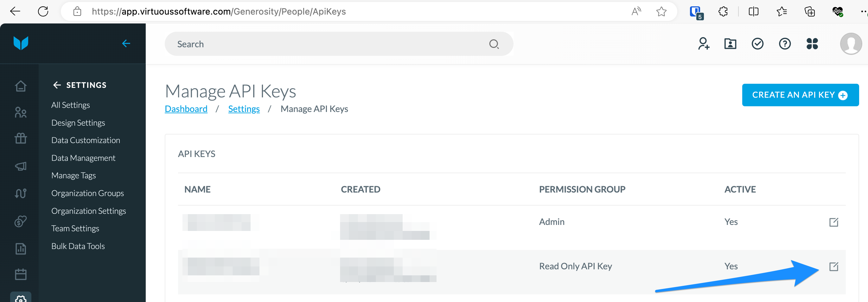Select All Settings in the menu
Viewport: 868px width, 302px height.
(x=70, y=105)
